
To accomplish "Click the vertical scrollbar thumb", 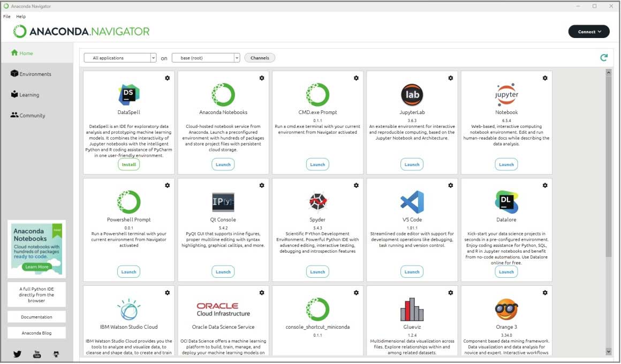I will (x=608, y=166).
